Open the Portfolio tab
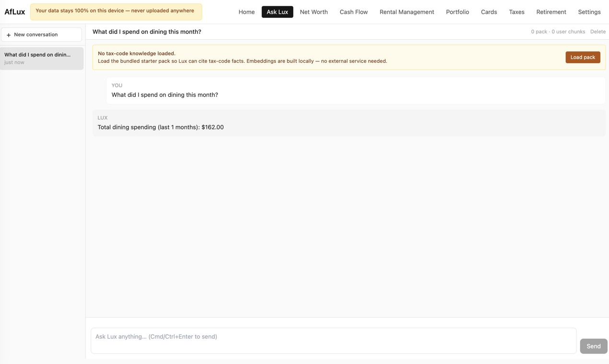 (x=457, y=12)
